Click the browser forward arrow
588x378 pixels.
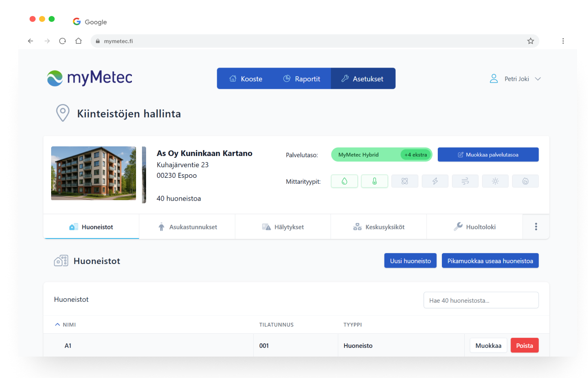click(47, 41)
